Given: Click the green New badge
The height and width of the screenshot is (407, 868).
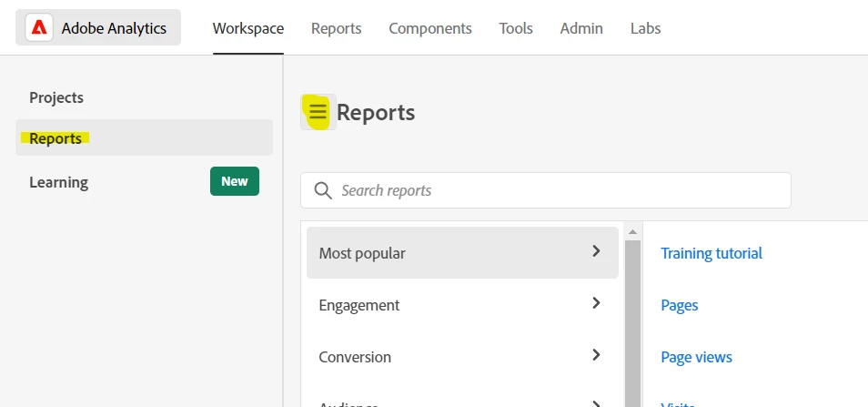Looking at the screenshot, I should pos(235,181).
